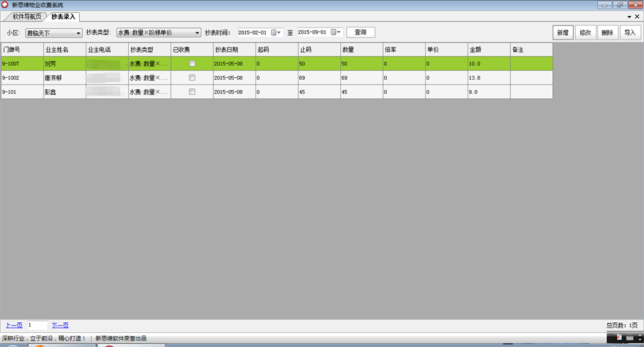The height and width of the screenshot is (347, 644).
Task: Click the 导入 button
Action: (630, 32)
